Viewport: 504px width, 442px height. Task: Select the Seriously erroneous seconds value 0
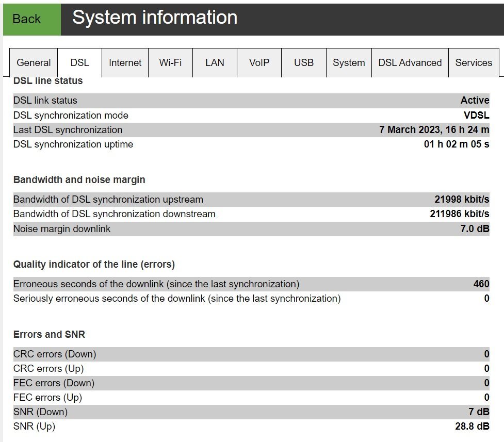486,298
